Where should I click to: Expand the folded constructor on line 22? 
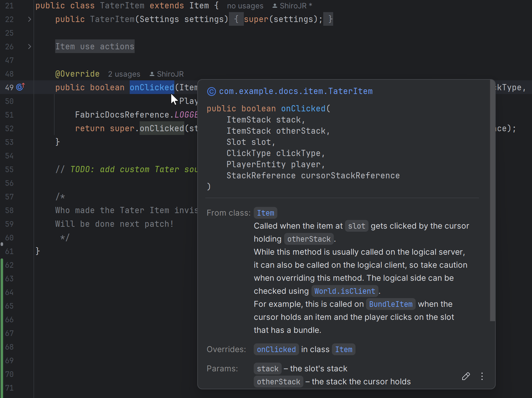coord(29,19)
